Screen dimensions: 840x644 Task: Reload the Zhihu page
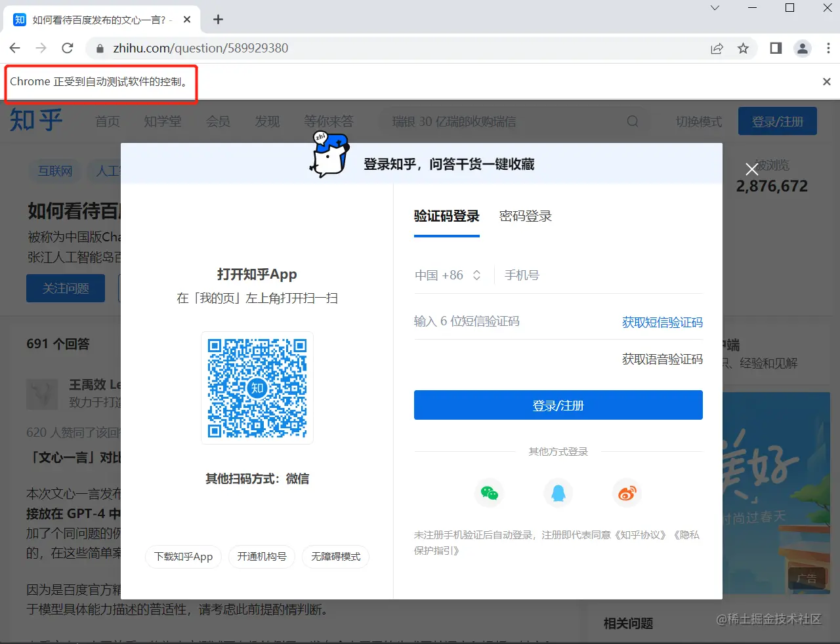coord(67,48)
